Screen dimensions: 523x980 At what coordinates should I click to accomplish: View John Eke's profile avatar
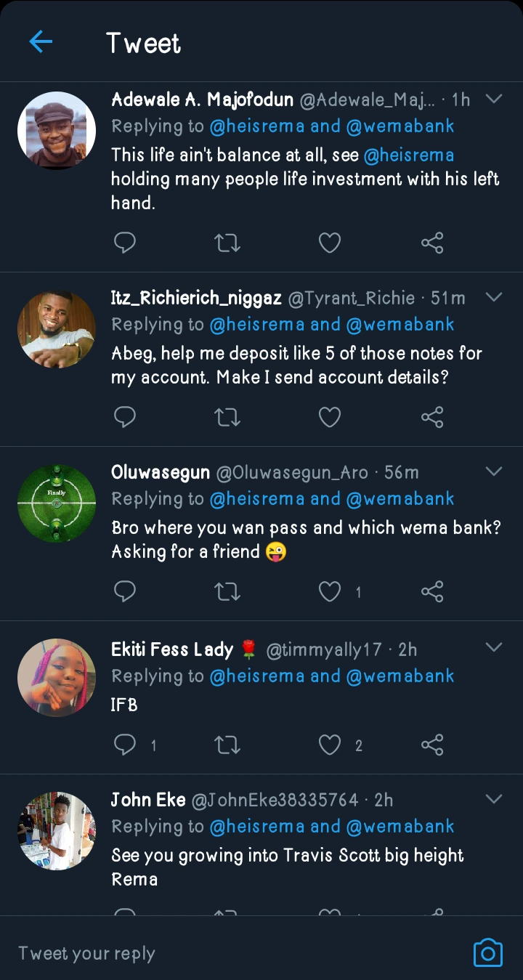point(57,830)
